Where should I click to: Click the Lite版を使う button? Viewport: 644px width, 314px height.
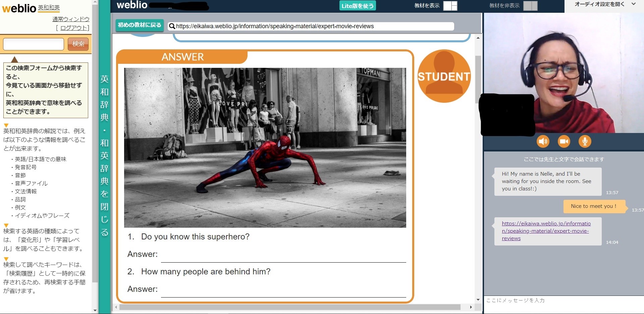pos(357,6)
